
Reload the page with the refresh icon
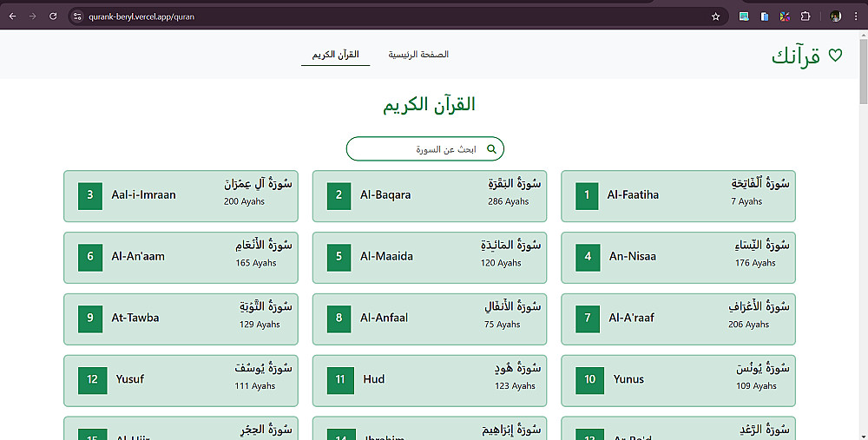pos(53,16)
